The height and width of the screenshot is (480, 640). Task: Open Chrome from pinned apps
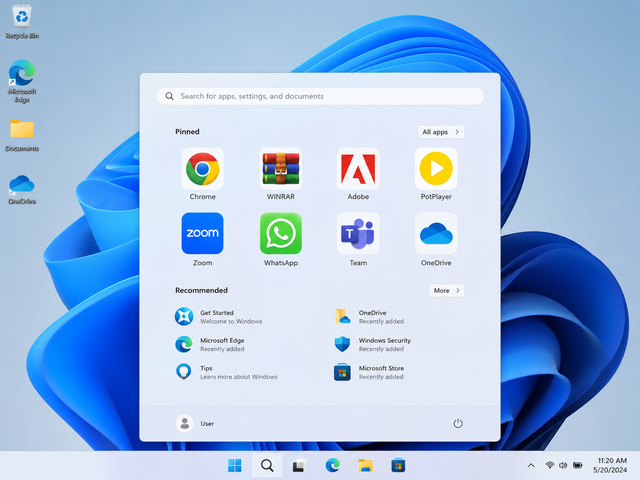[202, 174]
